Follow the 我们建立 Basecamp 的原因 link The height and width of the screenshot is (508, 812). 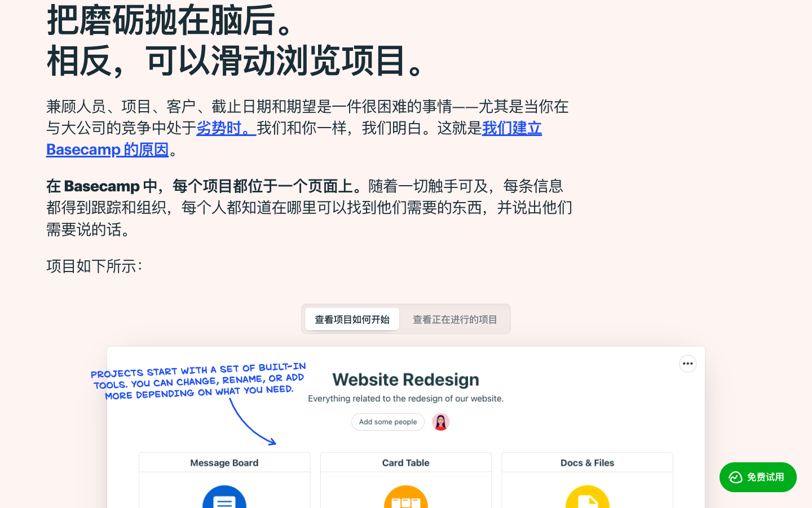(107, 150)
